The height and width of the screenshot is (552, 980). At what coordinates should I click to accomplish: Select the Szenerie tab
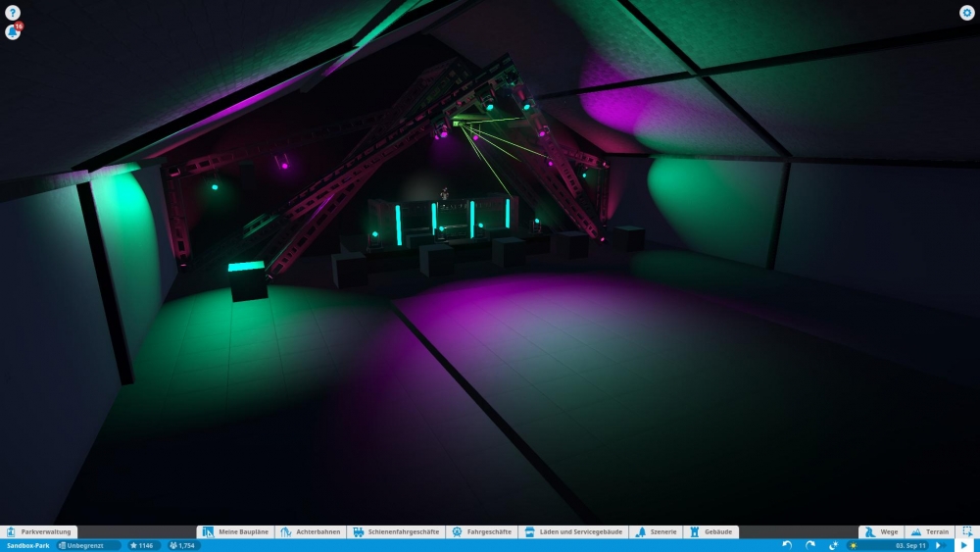coord(656,532)
